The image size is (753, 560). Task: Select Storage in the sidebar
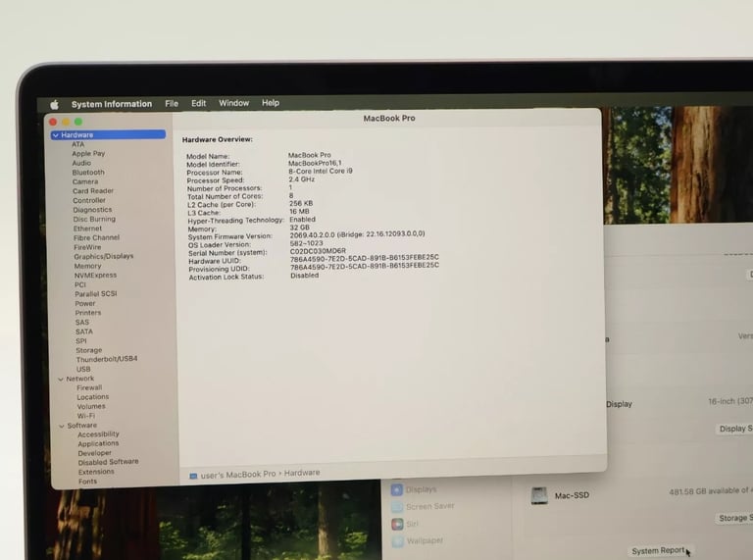coord(89,350)
